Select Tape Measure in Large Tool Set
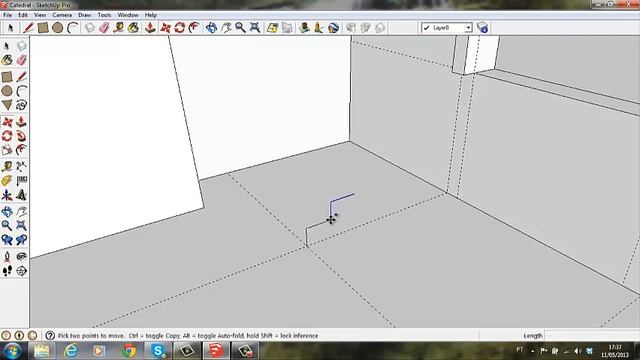This screenshot has width=640, height=360. coord(7,167)
